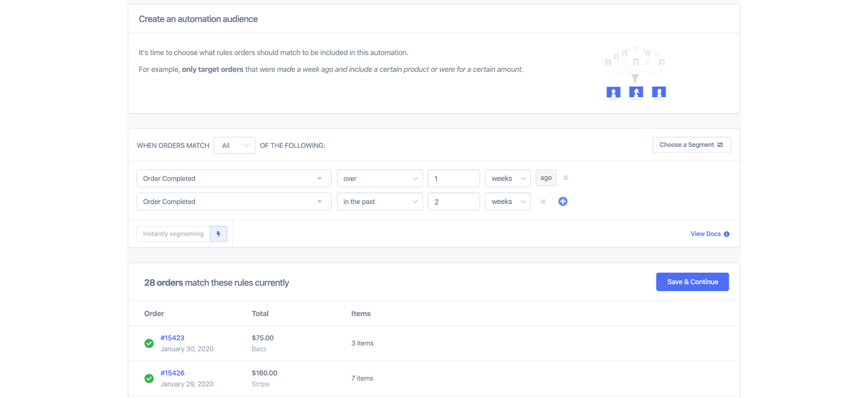Open the View Docs link
The height and width of the screenshot is (398, 868).
[x=705, y=234]
